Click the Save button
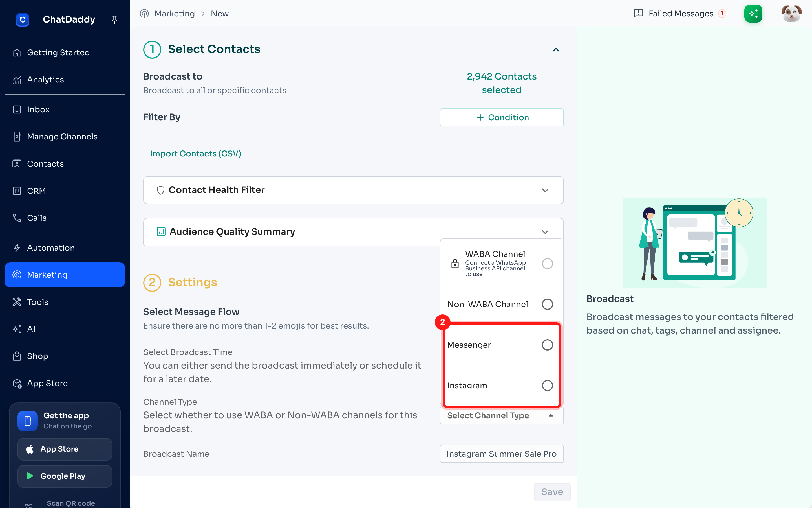 [x=552, y=492]
